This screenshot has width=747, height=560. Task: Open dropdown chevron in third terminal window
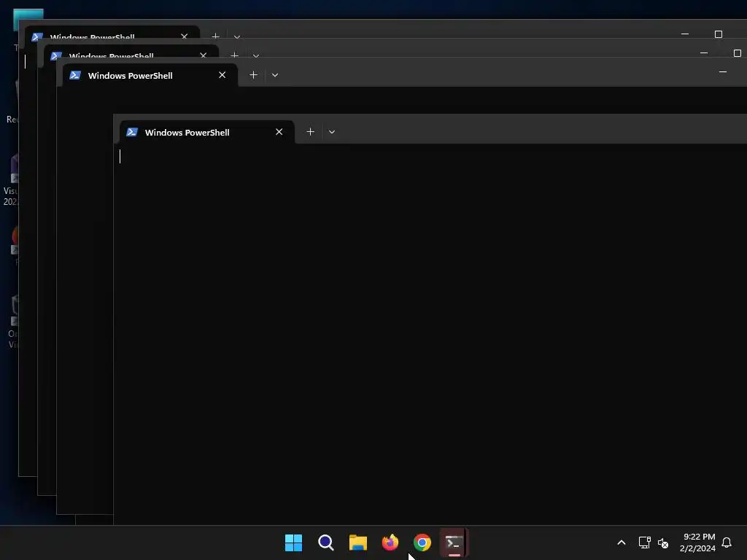(256, 55)
